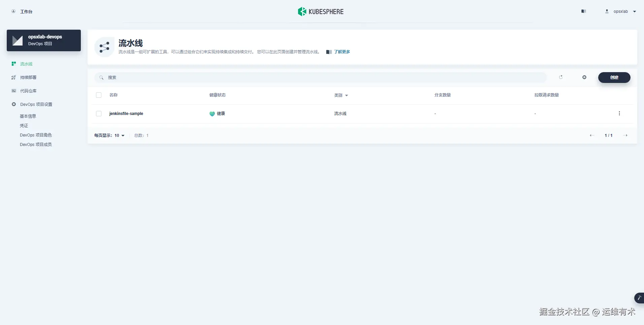Open the 了解更多 link
644x325 pixels.
[x=342, y=52]
